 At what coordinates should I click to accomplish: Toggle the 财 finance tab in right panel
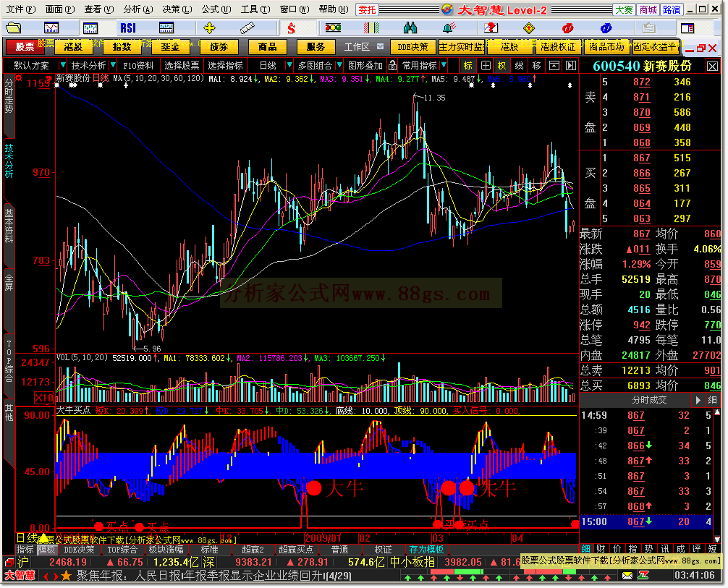[x=601, y=548]
